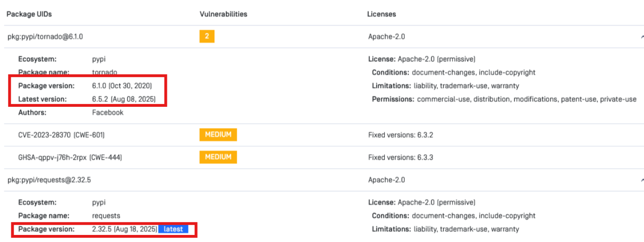Collapse the requests package row chevron
The width and height of the screenshot is (644, 242).
click(642, 180)
